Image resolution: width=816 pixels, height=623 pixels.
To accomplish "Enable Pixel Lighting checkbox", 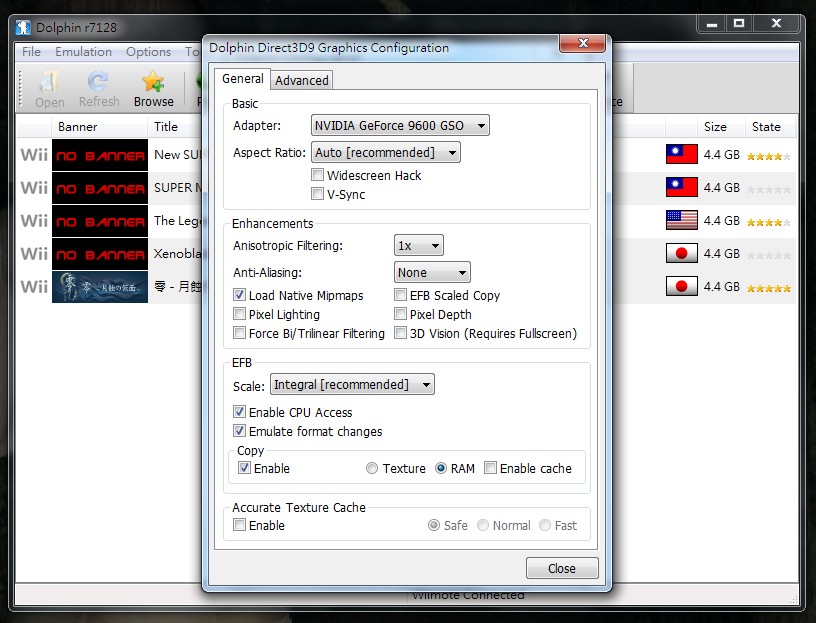I will tap(239, 313).
